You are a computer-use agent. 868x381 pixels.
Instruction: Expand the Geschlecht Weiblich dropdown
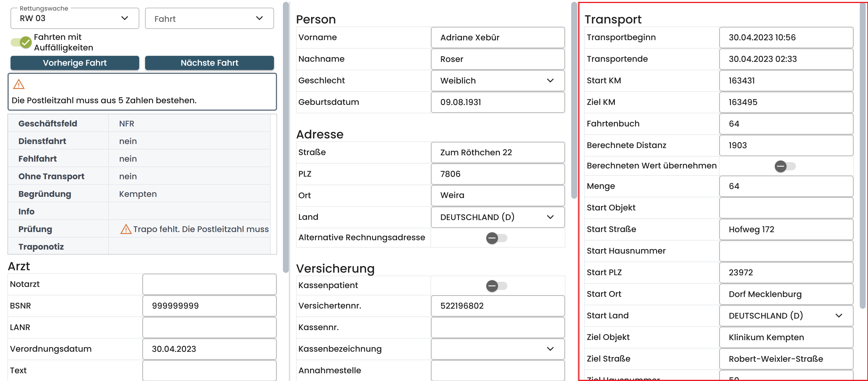point(497,81)
